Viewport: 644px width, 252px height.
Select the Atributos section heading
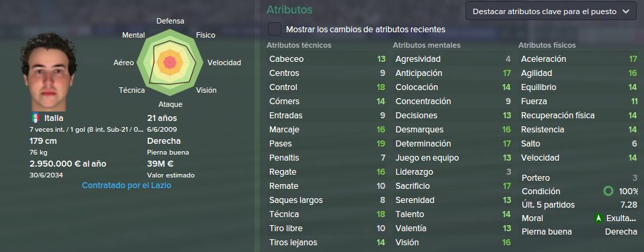point(289,9)
